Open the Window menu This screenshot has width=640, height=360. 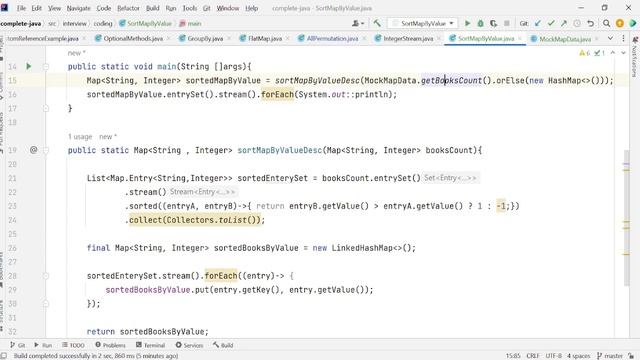[x=228, y=8]
